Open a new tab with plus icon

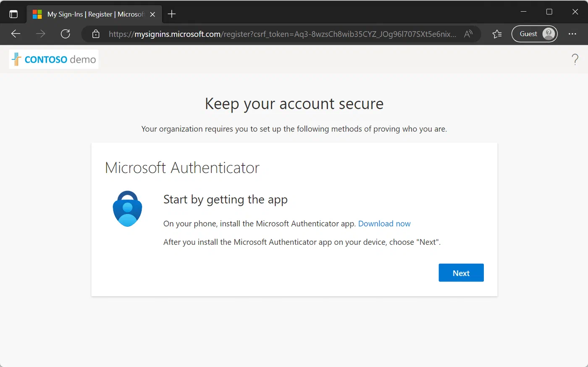click(x=171, y=14)
